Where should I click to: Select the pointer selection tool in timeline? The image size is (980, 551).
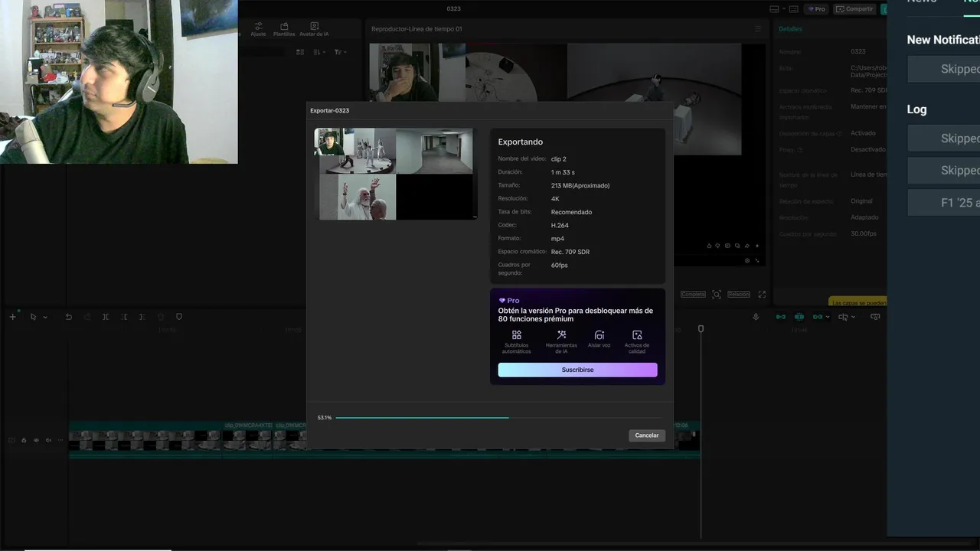click(x=33, y=317)
